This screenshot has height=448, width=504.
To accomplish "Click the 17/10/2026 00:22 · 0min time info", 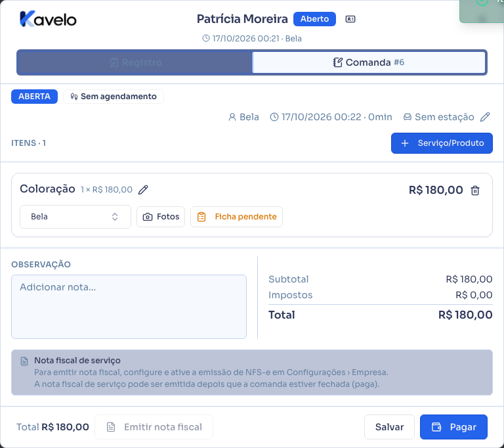I will (x=331, y=117).
